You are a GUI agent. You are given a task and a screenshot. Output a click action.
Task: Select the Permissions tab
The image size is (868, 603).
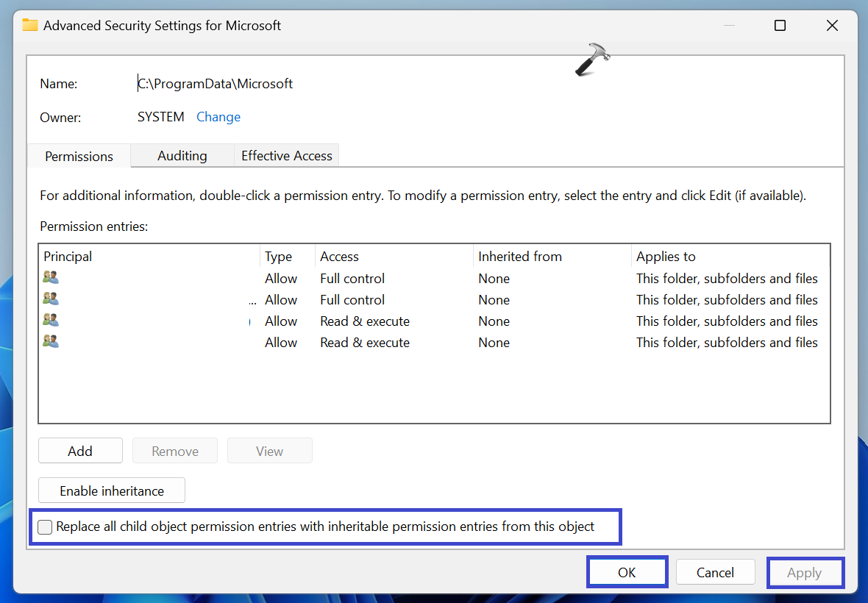[79, 157]
